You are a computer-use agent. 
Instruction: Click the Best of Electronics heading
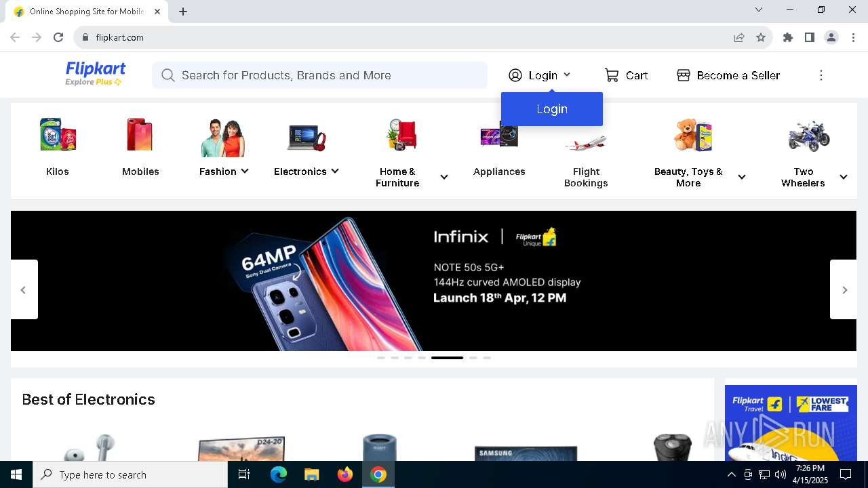(89, 399)
